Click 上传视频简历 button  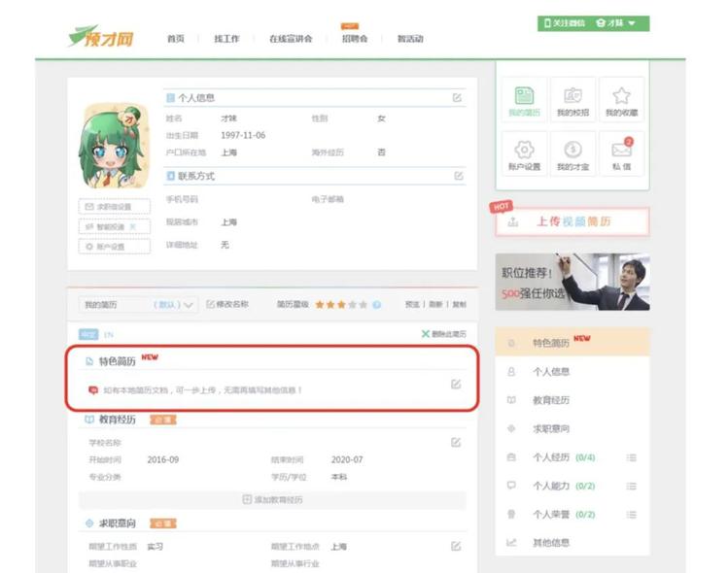pos(572,221)
